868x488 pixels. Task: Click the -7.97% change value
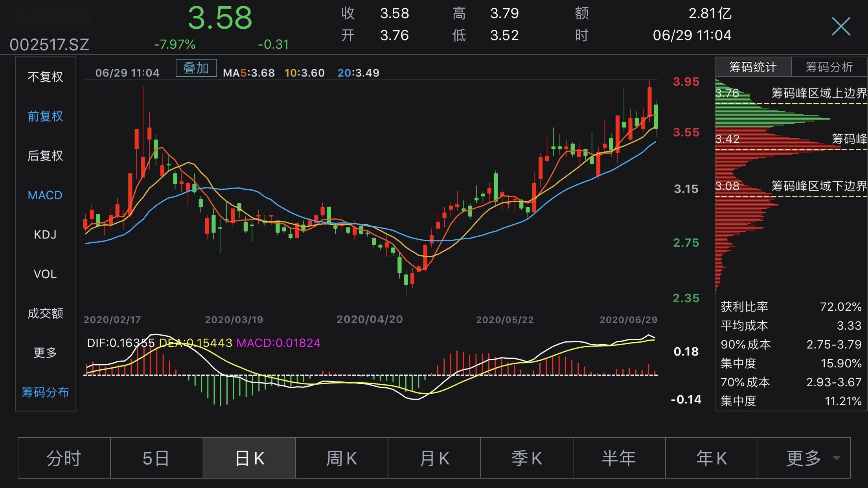click(175, 44)
